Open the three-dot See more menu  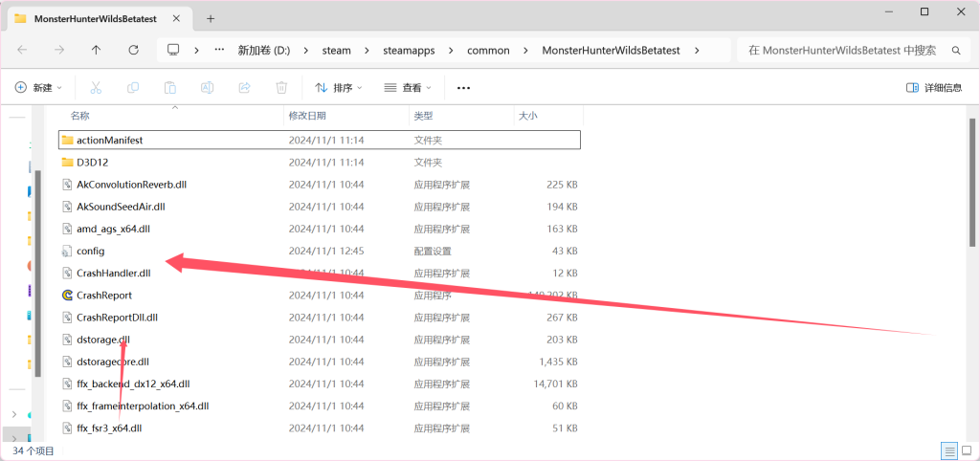click(463, 88)
